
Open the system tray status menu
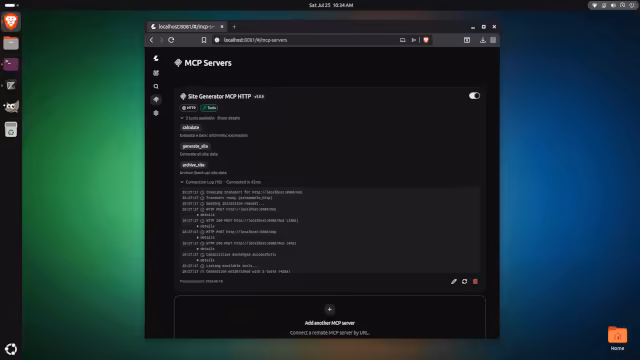point(613,5)
